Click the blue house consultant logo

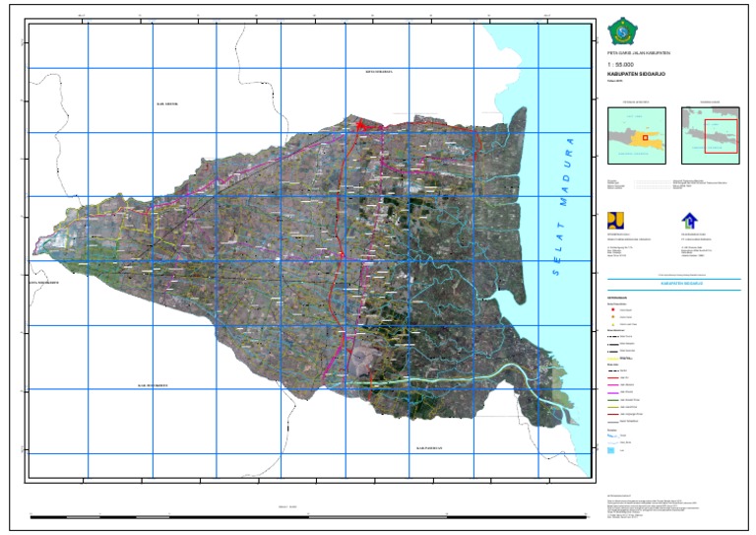(x=688, y=221)
